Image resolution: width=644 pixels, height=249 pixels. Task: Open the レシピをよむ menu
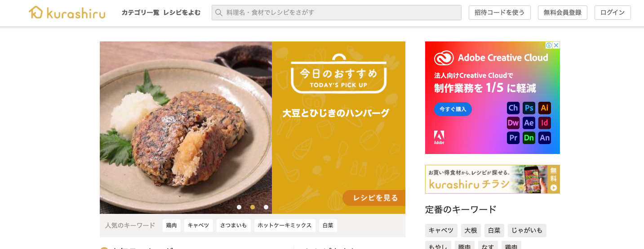click(x=182, y=13)
